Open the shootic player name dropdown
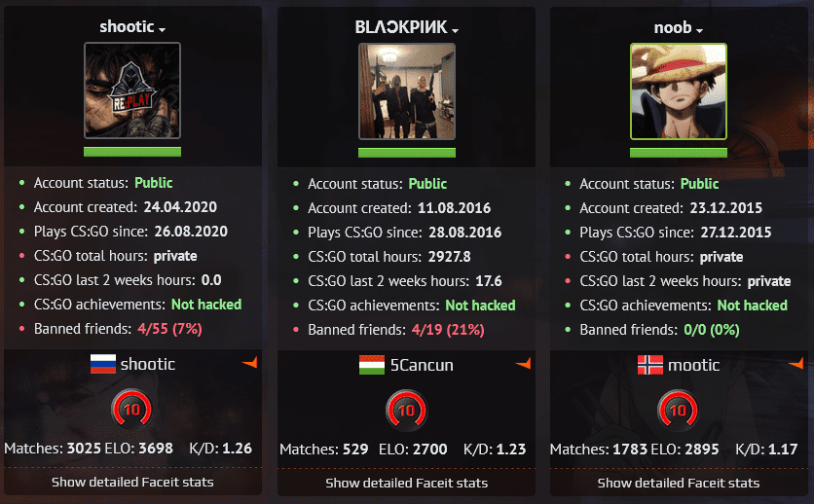The height and width of the screenshot is (504, 814). tap(163, 30)
